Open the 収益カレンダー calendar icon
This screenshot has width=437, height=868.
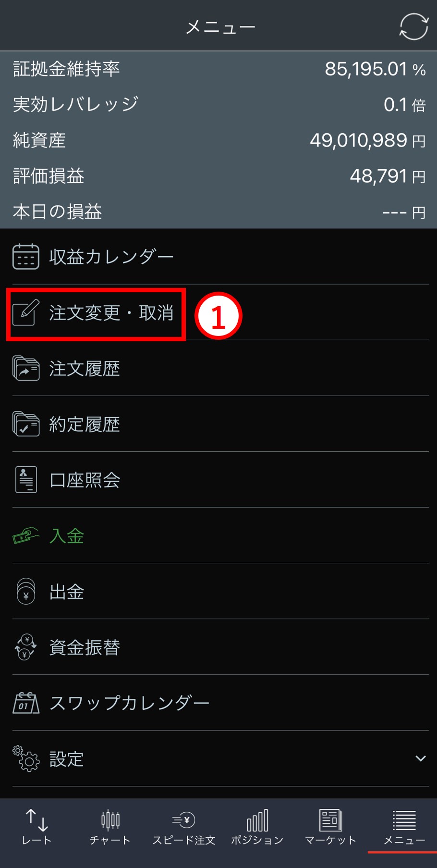(x=26, y=257)
